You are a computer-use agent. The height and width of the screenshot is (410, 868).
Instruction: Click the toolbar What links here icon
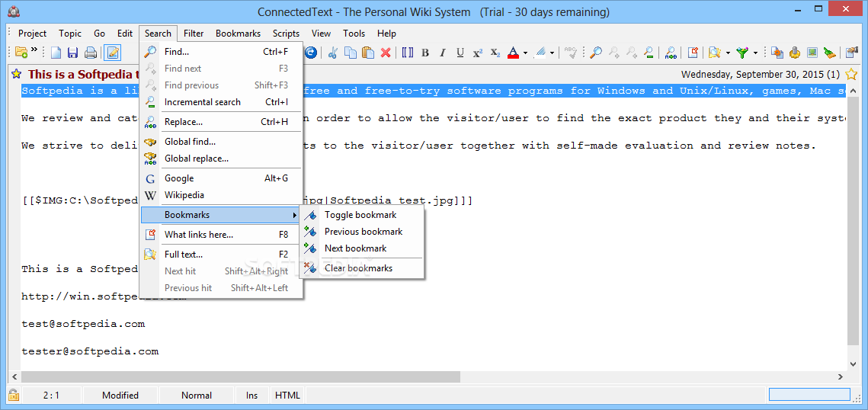(693, 53)
